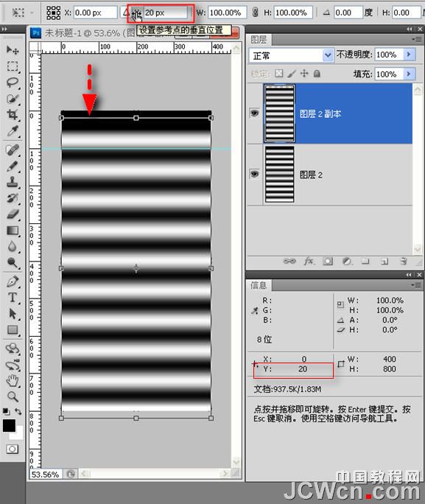Select the Healing Brush tool

[13, 150]
